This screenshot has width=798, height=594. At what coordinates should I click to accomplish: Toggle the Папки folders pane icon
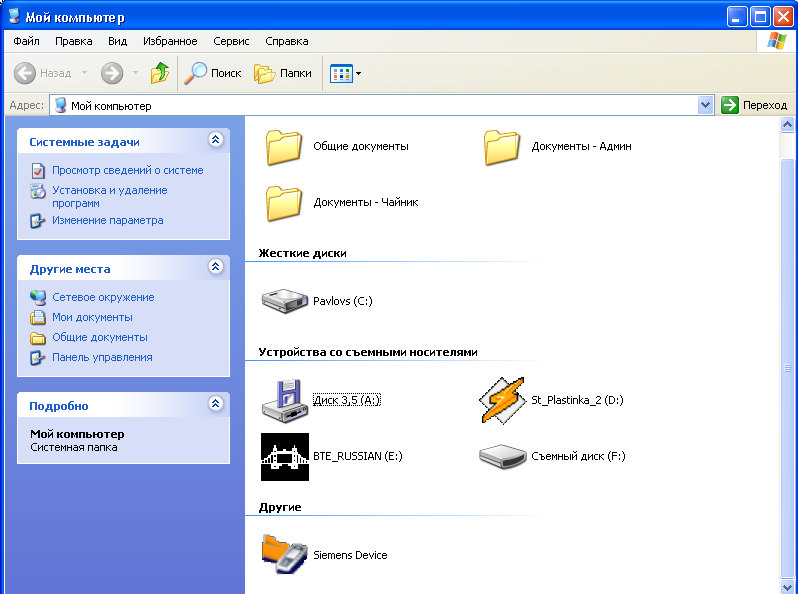pyautogui.click(x=264, y=74)
